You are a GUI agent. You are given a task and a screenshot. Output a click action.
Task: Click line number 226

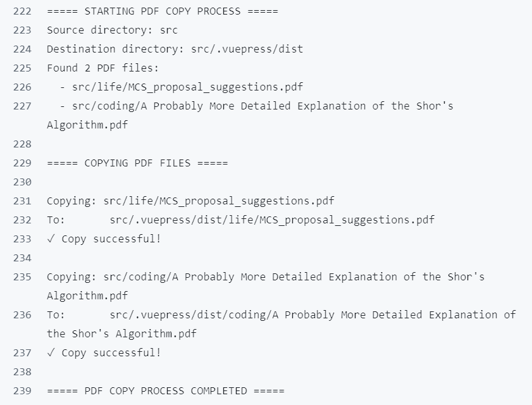[22, 87]
